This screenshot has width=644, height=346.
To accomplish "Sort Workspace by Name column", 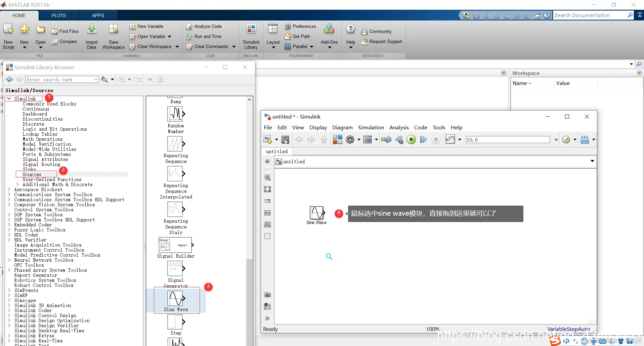I will (x=532, y=83).
